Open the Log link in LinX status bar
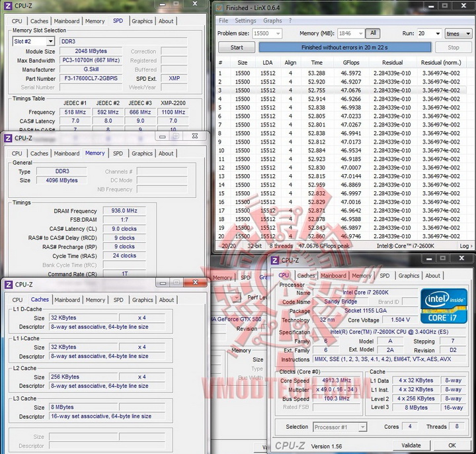Screen dimensions: 476x454 [466, 246]
